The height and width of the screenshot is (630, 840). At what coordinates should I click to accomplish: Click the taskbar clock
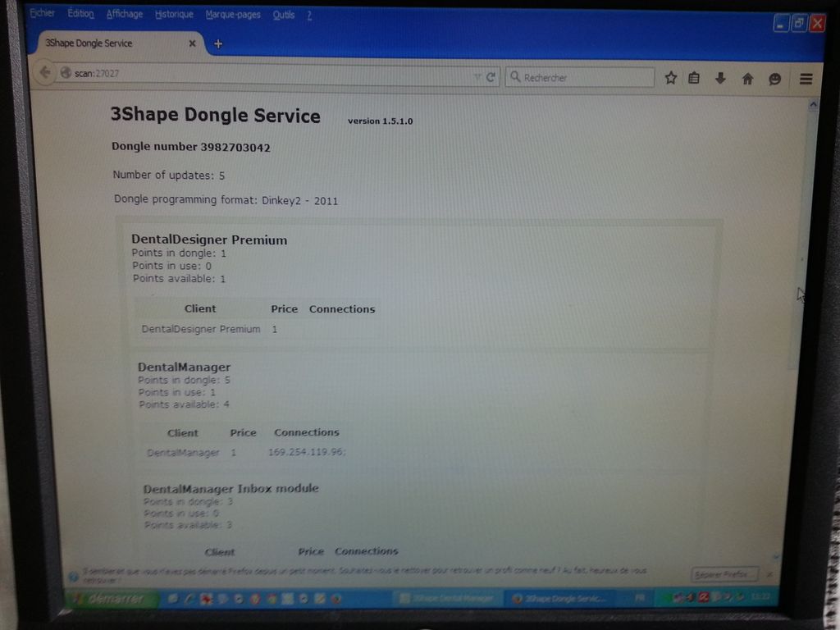point(760,597)
